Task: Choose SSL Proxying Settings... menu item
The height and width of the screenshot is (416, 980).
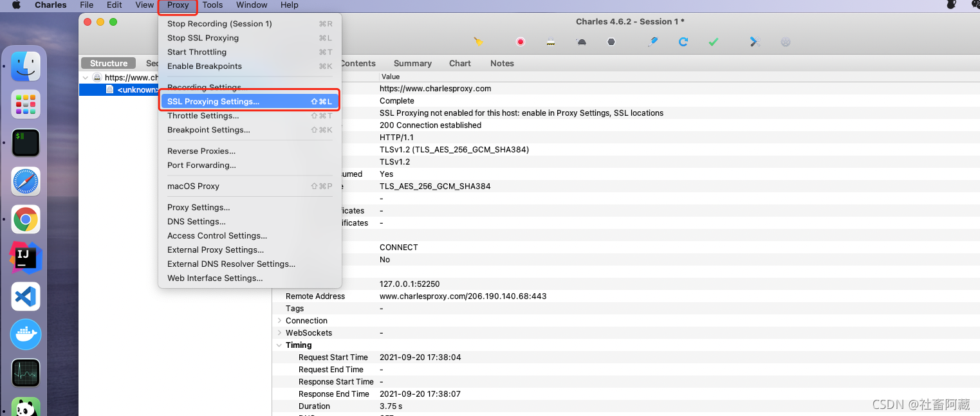Action: point(250,102)
